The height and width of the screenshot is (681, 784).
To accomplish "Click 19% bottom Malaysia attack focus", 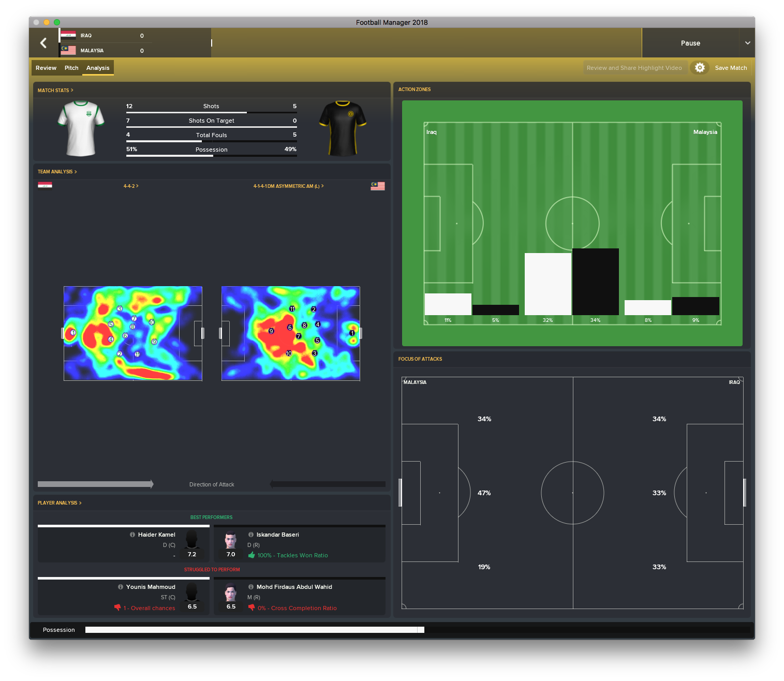I will (x=484, y=567).
